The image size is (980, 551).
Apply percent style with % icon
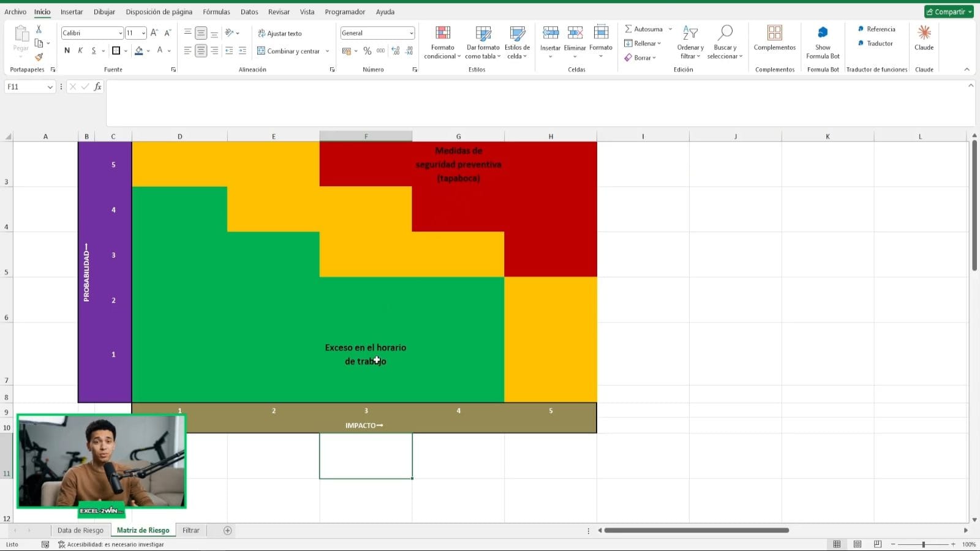(x=367, y=51)
